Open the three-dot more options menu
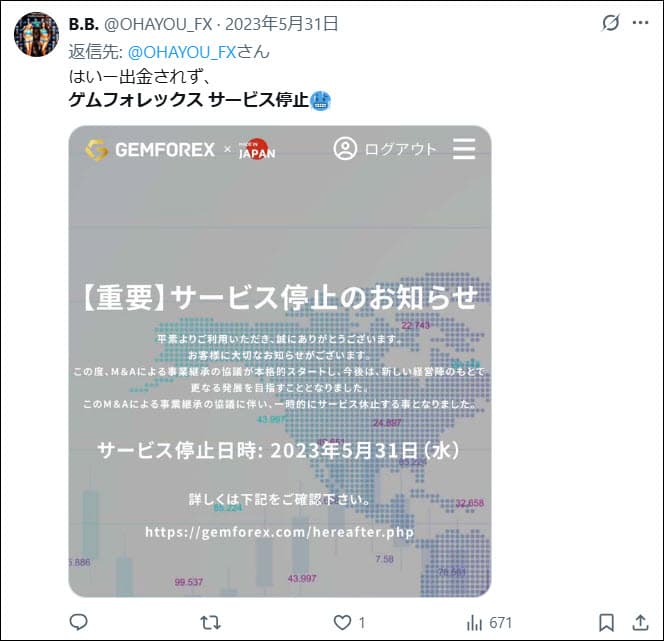The height and width of the screenshot is (641, 664). (640, 23)
